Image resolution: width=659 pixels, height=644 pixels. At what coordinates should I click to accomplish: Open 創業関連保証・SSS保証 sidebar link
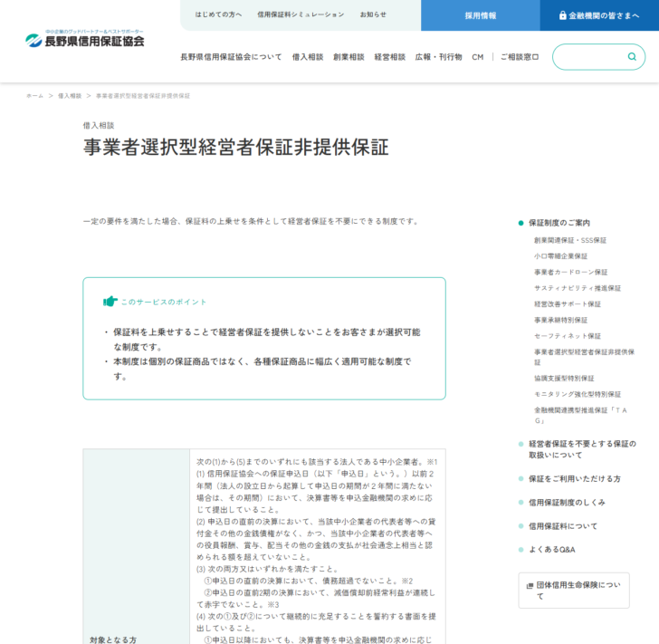click(x=570, y=240)
